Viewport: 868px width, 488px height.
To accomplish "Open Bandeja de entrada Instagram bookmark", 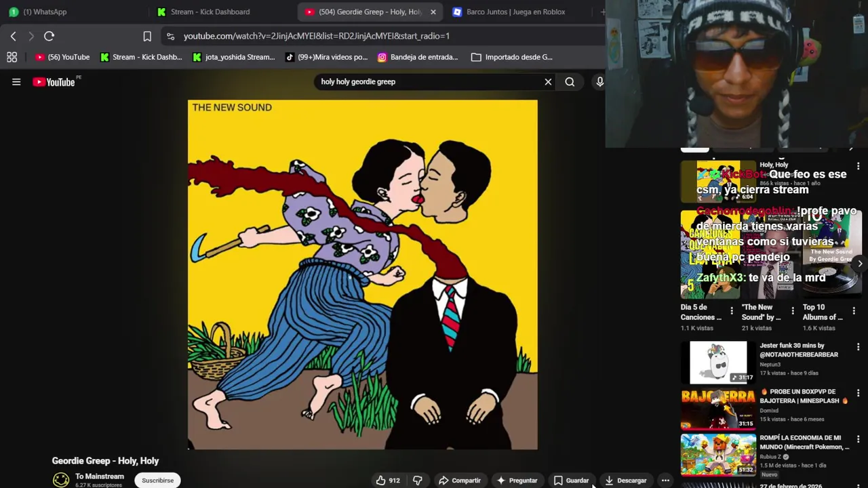I will pyautogui.click(x=418, y=57).
